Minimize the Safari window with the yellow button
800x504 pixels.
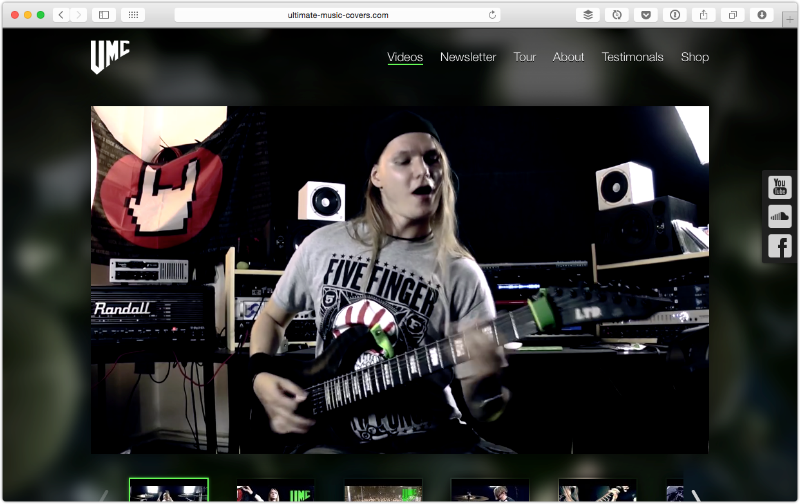pyautogui.click(x=28, y=15)
